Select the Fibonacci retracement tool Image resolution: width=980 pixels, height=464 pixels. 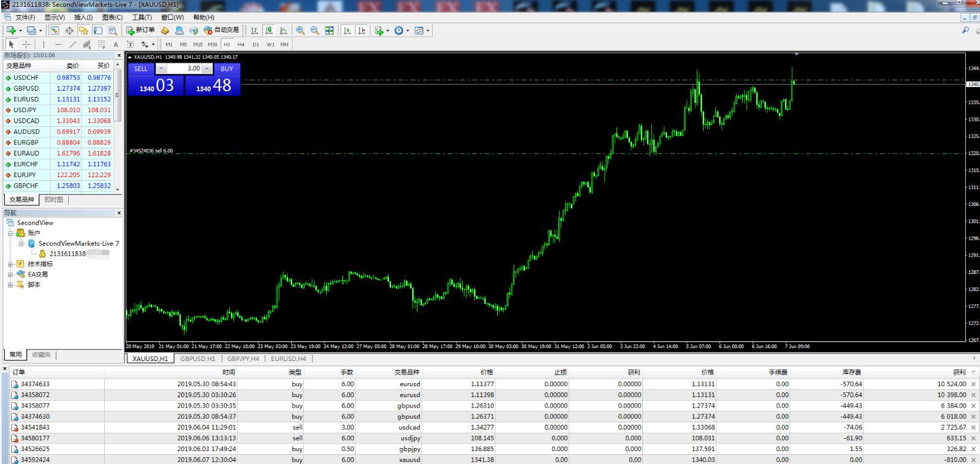[101, 44]
